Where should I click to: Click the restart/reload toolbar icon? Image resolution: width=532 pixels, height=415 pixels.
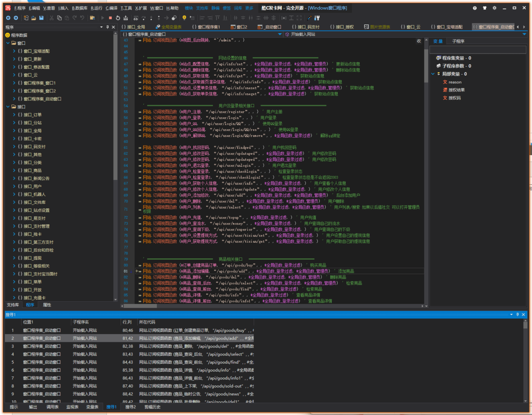[118, 18]
